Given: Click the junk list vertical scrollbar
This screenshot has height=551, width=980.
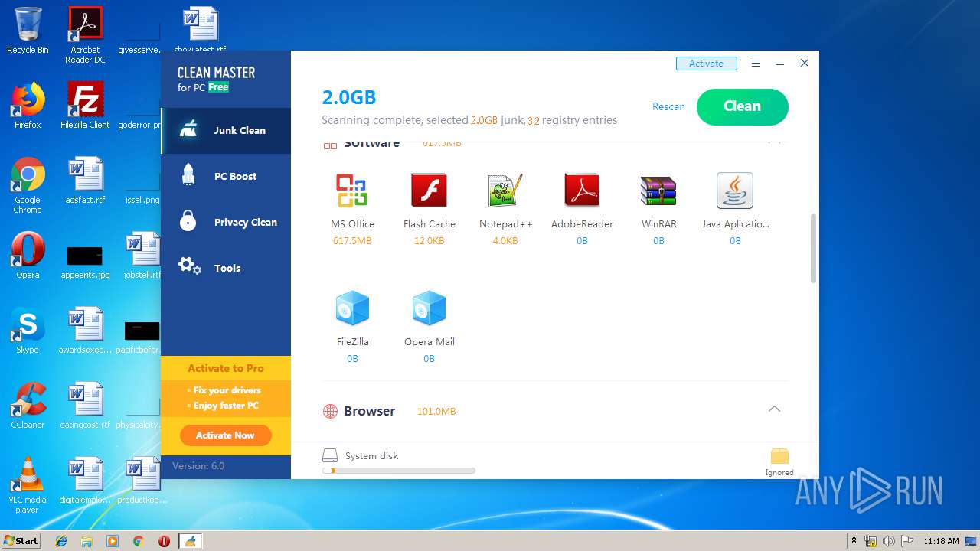Looking at the screenshot, I should click(x=813, y=249).
